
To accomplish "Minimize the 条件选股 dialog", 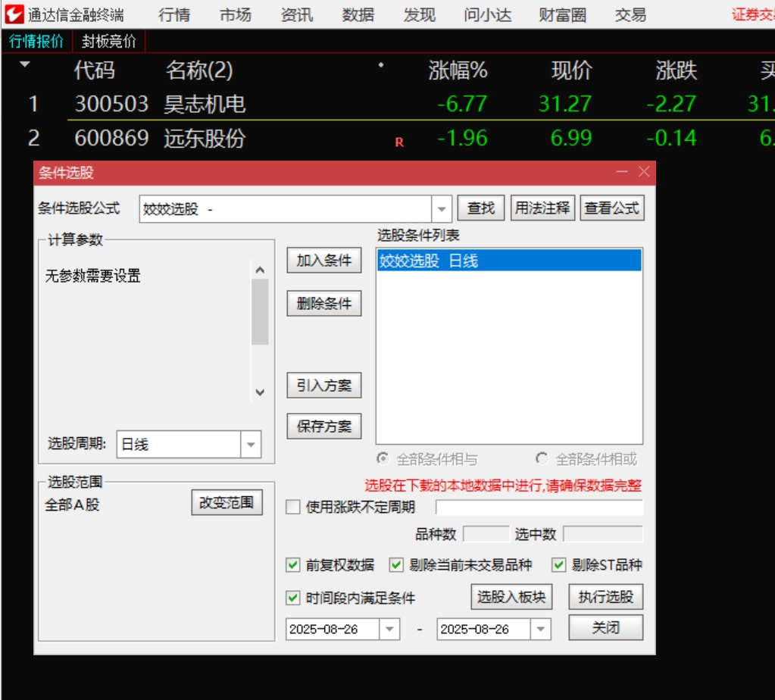I will [622, 171].
